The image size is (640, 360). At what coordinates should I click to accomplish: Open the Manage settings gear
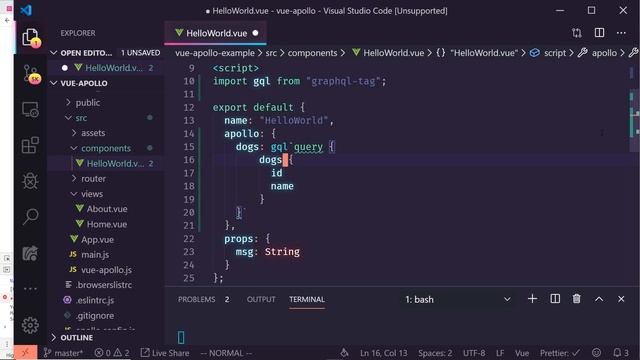click(x=30, y=325)
